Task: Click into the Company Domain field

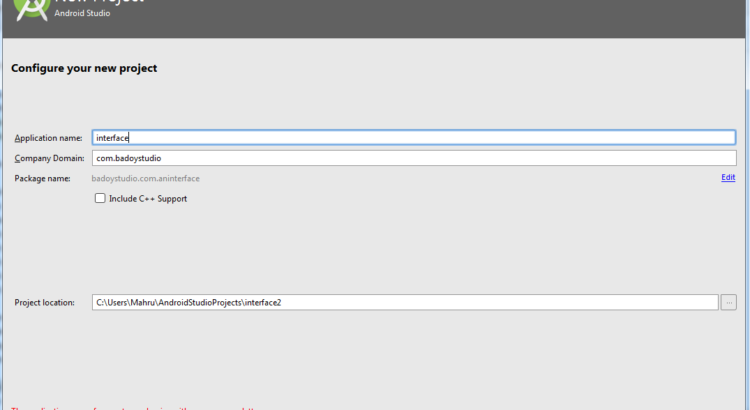Action: coord(413,158)
